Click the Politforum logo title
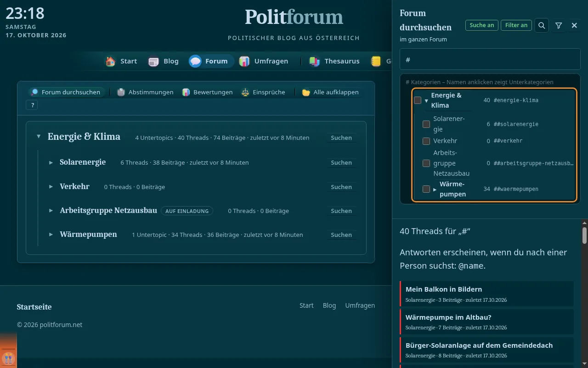 point(294,17)
